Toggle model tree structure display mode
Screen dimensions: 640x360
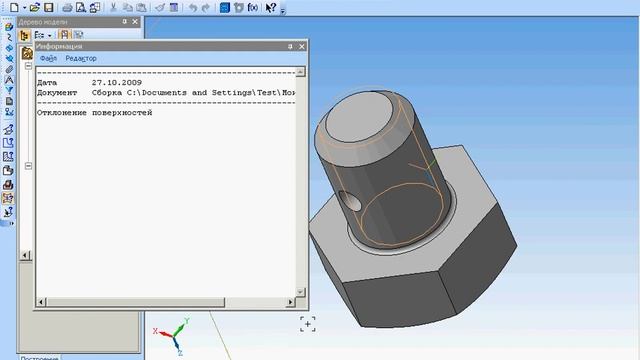point(24,35)
